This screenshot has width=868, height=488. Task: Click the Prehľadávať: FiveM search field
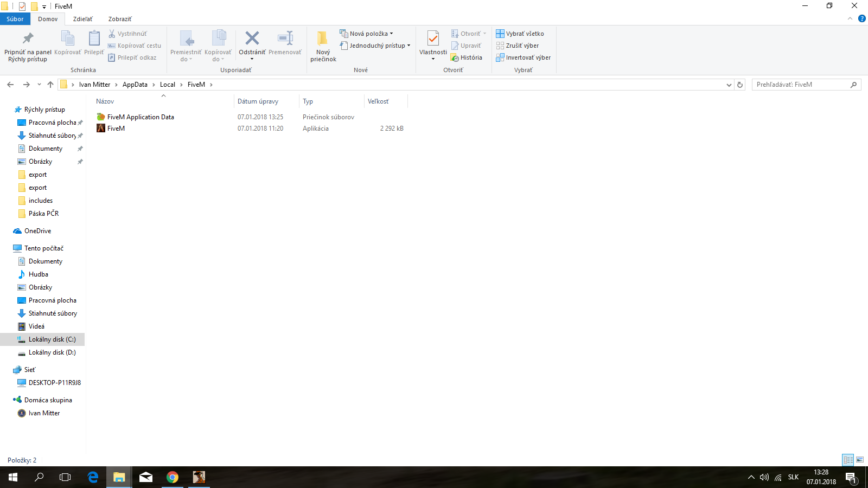click(x=806, y=85)
